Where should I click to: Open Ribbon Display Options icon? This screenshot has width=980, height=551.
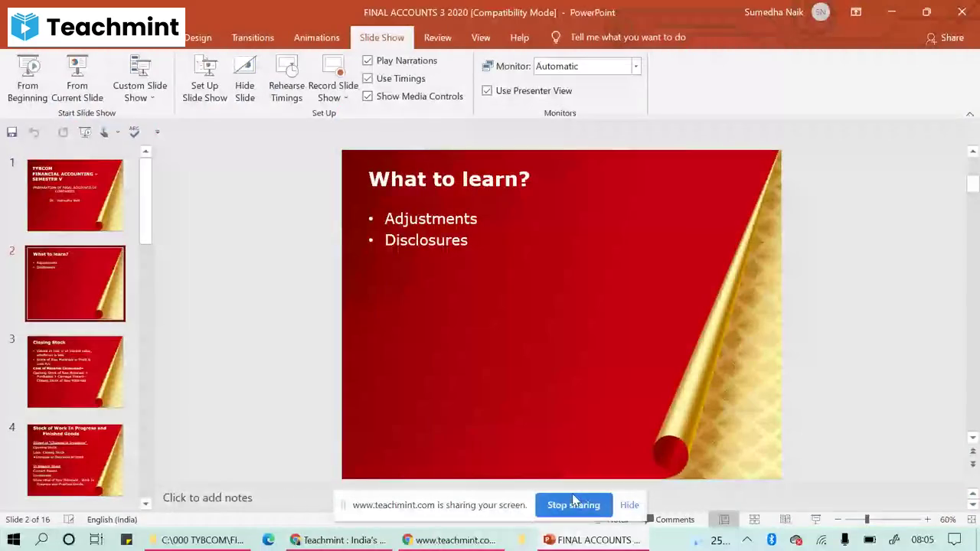(856, 12)
